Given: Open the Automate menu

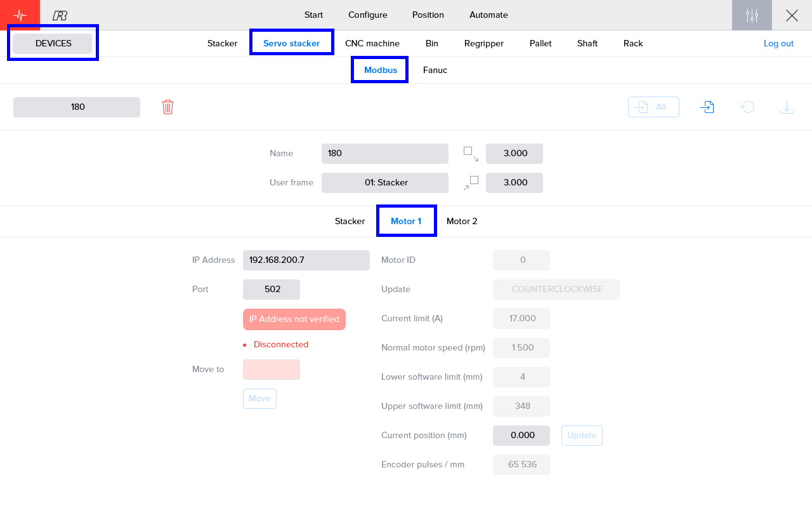Looking at the screenshot, I should pyautogui.click(x=488, y=15).
